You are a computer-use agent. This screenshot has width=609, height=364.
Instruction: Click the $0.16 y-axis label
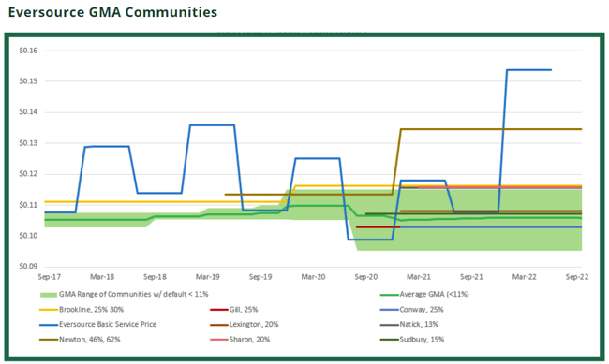click(28, 51)
